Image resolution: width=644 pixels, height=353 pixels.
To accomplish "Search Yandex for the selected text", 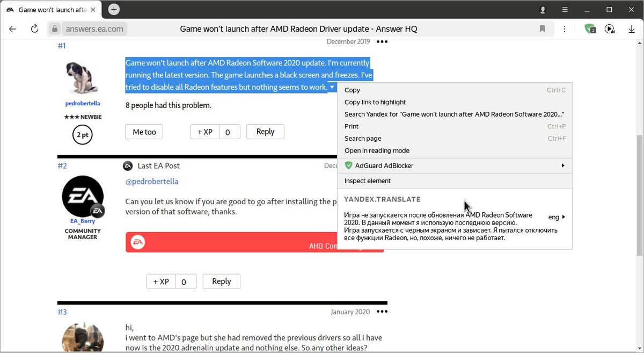I will (x=455, y=114).
